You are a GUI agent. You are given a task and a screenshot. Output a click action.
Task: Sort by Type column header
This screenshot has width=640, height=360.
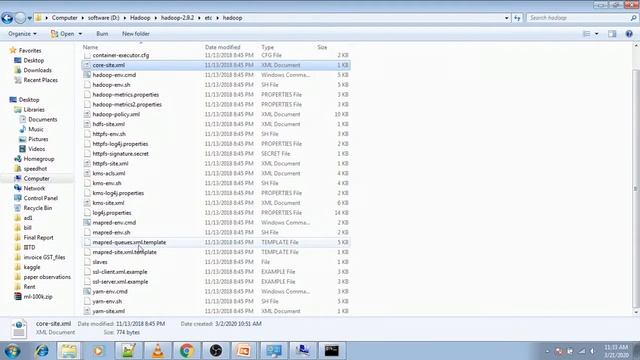pyautogui.click(x=267, y=47)
